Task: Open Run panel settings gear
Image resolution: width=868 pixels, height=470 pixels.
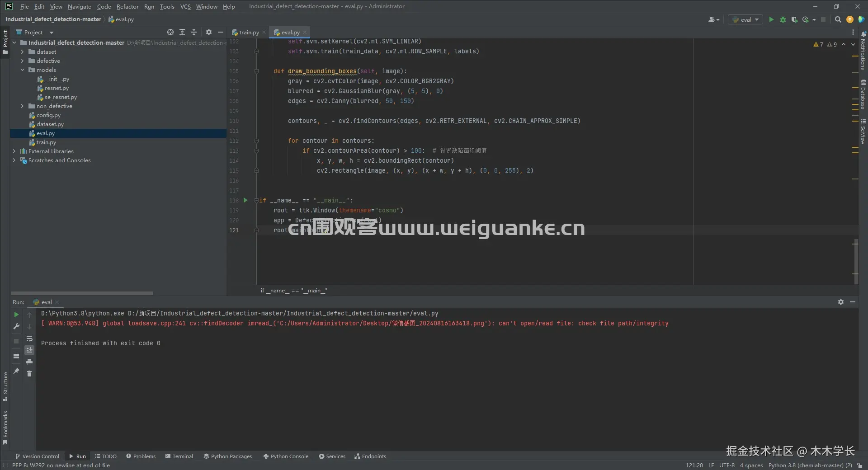Action: (x=841, y=302)
